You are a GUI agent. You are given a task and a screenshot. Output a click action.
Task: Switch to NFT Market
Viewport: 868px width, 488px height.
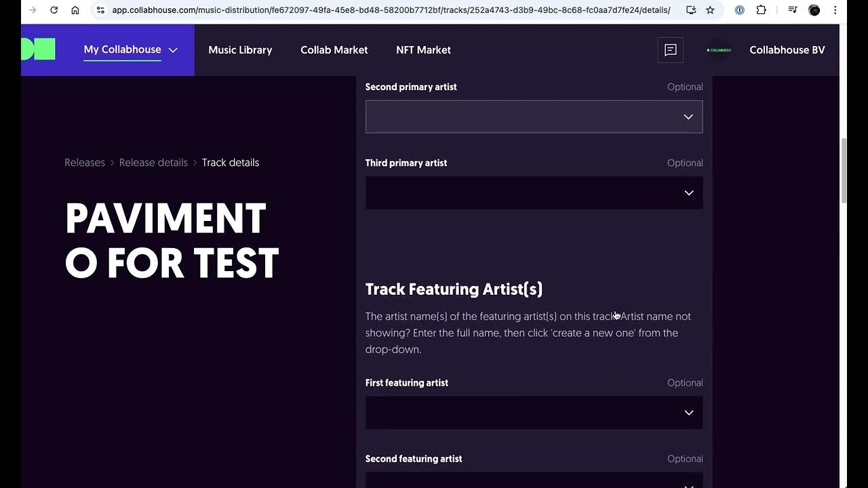[423, 50]
